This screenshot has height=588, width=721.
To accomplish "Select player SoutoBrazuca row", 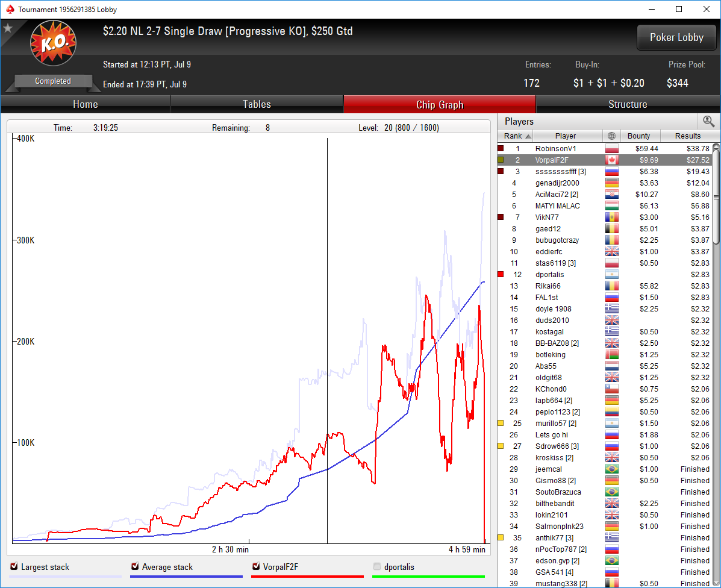I will coord(605,492).
